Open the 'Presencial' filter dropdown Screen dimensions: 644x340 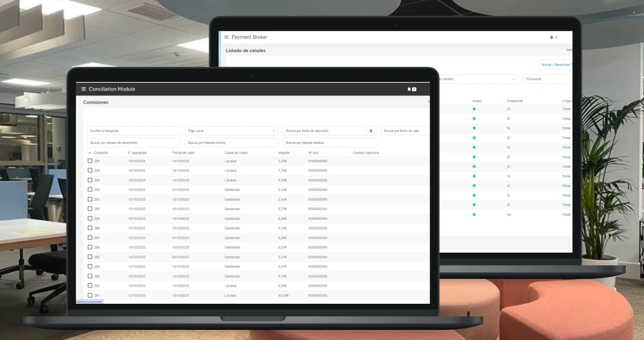[547, 79]
